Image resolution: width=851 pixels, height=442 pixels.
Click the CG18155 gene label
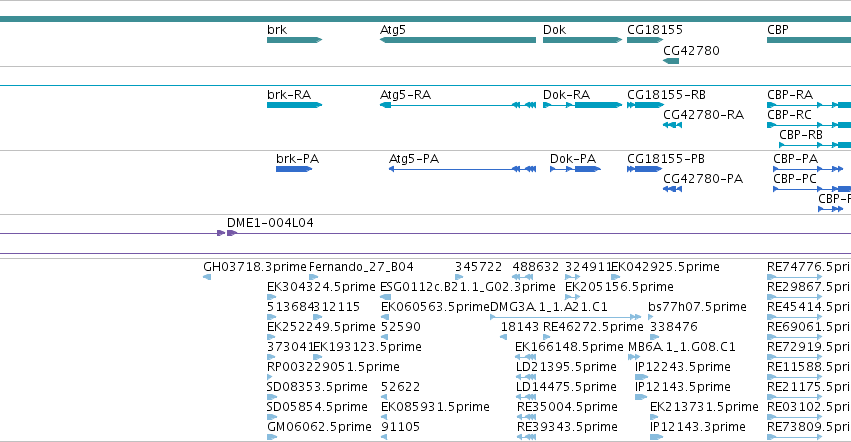(655, 30)
